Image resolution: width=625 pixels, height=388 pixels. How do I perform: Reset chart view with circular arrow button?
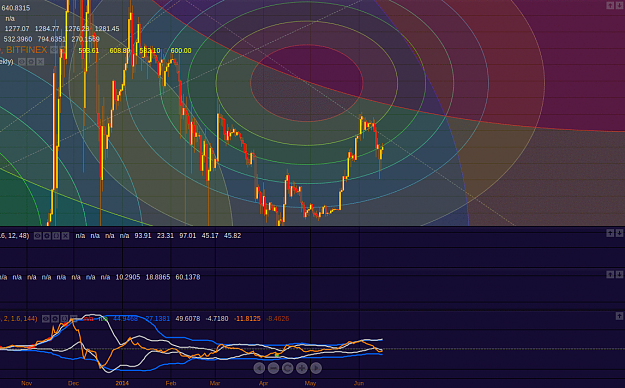287,368
